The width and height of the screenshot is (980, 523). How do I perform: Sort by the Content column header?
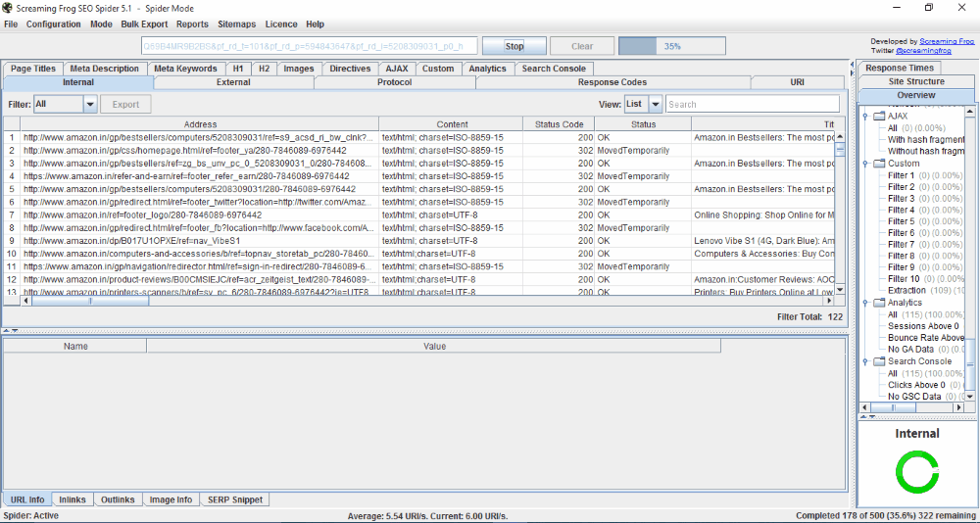[451, 124]
